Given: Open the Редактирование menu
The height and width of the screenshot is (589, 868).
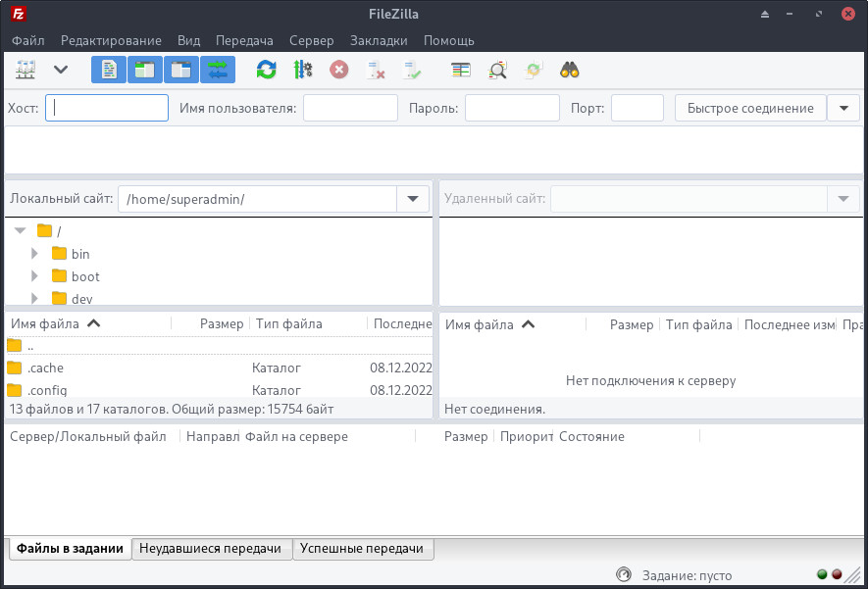Looking at the screenshot, I should tap(111, 40).
